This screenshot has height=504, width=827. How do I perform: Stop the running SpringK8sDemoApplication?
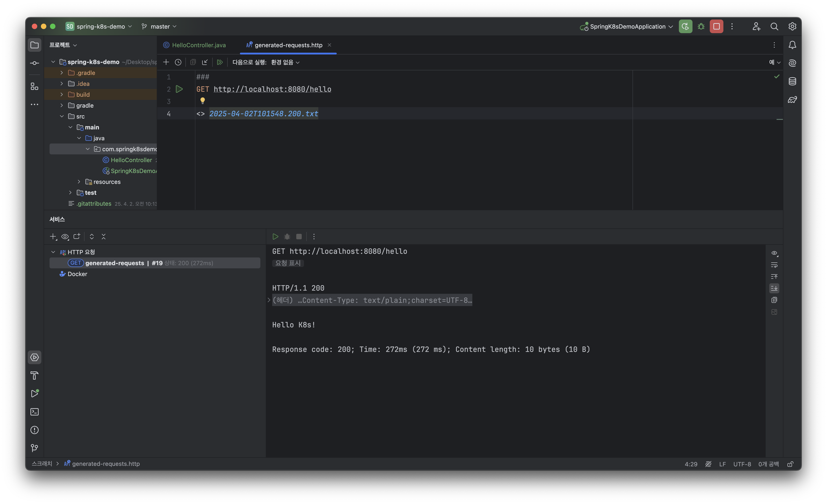pos(716,27)
